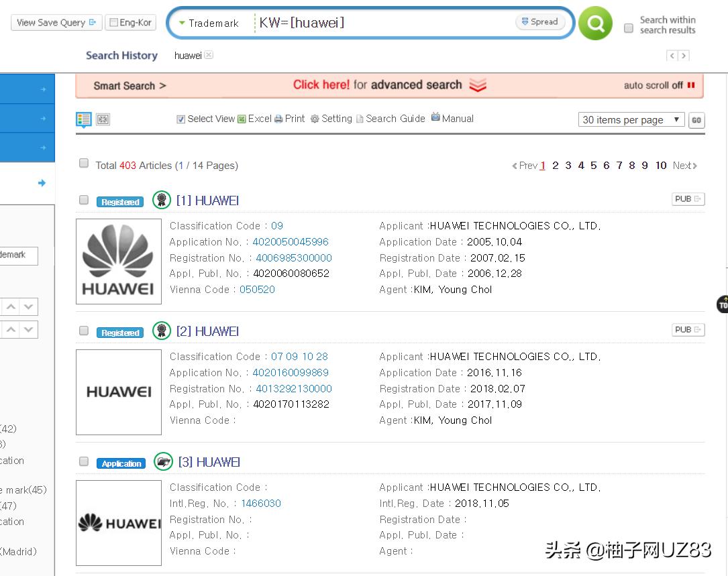
Task: Expand the advanced search banner
Action: coord(389,85)
